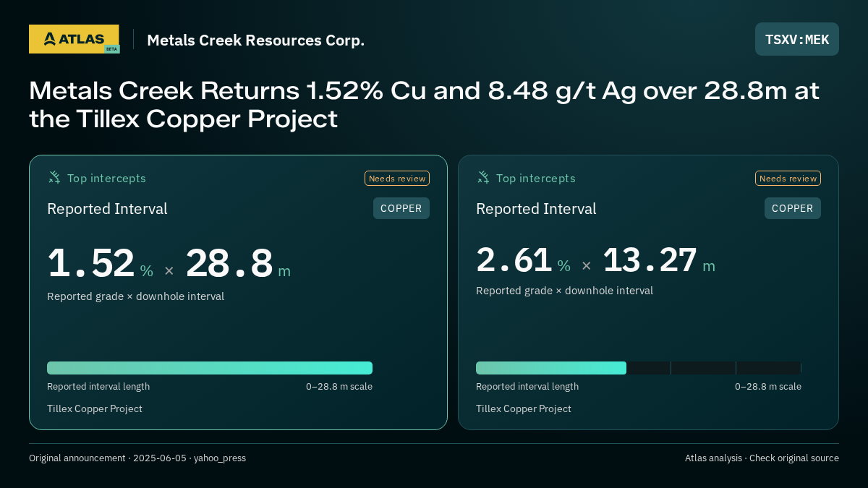This screenshot has width=868, height=488.
Task: Click the grade × downhole interval caption under 1.52
Action: [x=135, y=296]
